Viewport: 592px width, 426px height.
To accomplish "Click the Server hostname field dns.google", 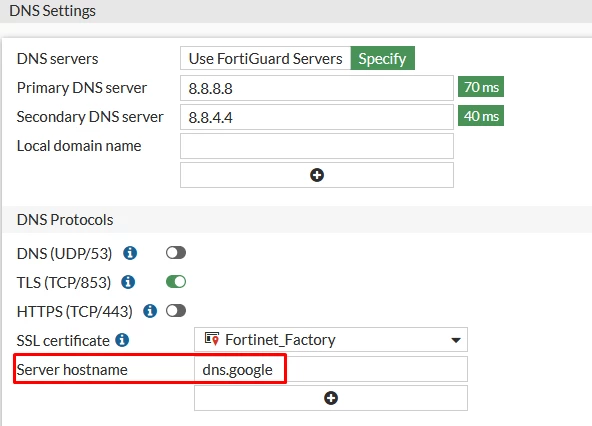I will (x=331, y=369).
